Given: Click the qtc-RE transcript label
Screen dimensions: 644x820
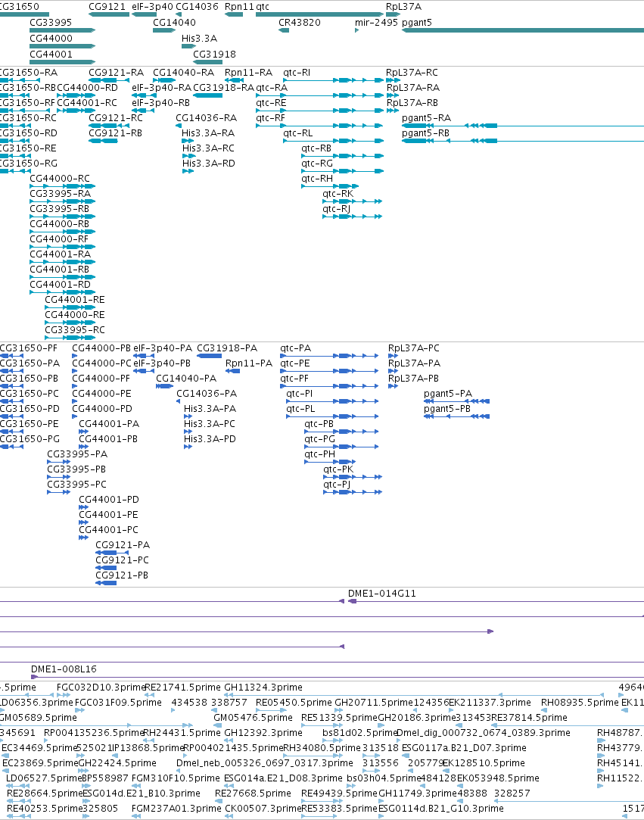Looking at the screenshot, I should click(271, 102).
